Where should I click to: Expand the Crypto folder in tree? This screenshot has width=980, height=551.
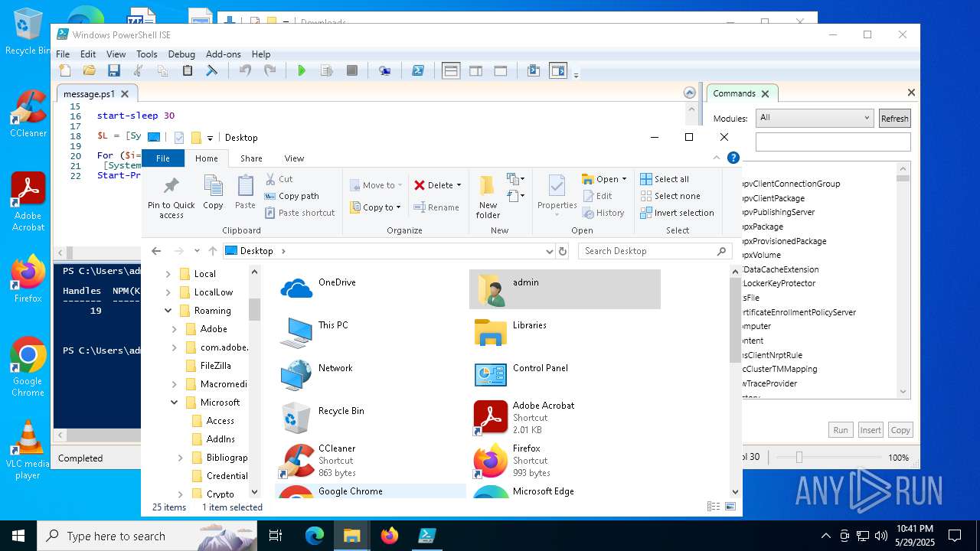[x=180, y=494]
